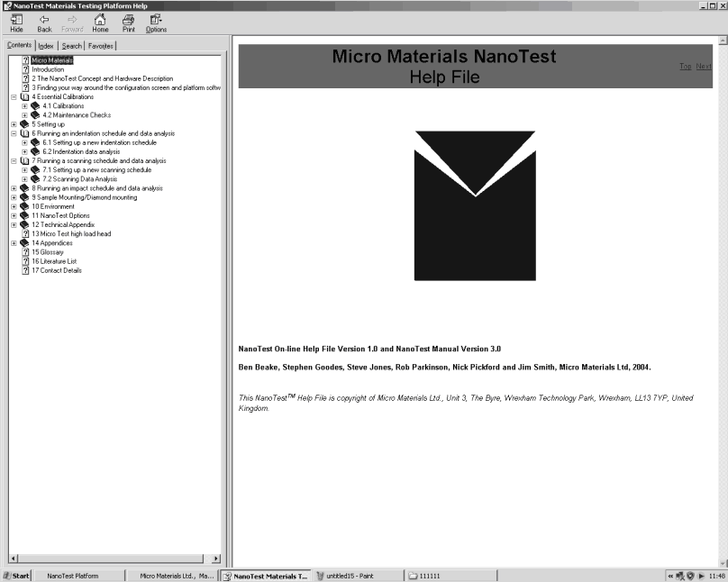The width and height of the screenshot is (728, 582).
Task: Expand the 8 Running an impact schedule node
Action: 14,188
